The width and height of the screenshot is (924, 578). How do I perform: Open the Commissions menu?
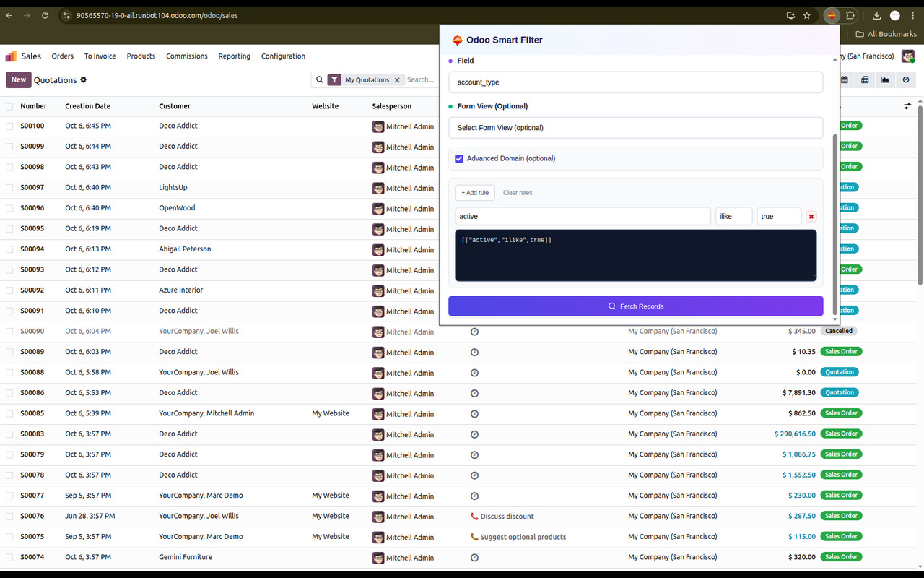pyautogui.click(x=187, y=56)
